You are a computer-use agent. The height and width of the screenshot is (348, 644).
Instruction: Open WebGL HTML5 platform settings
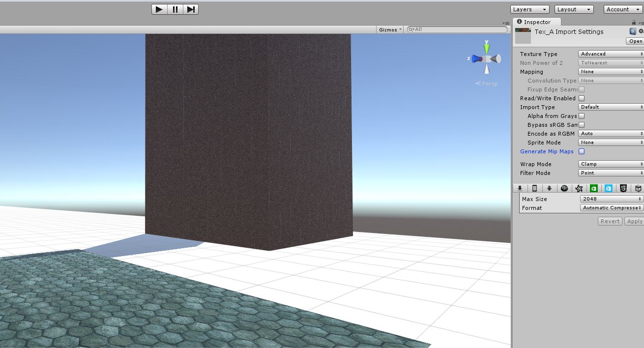click(x=623, y=188)
